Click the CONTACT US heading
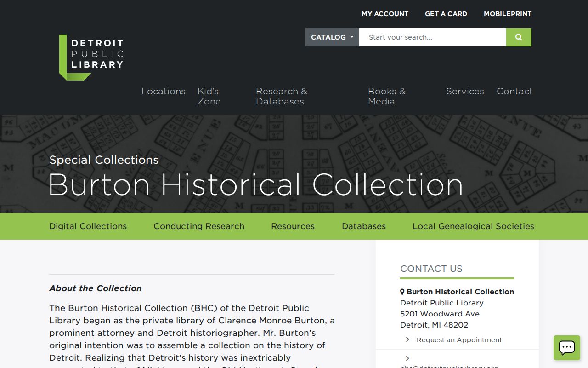This screenshot has height=368, width=588. click(431, 269)
